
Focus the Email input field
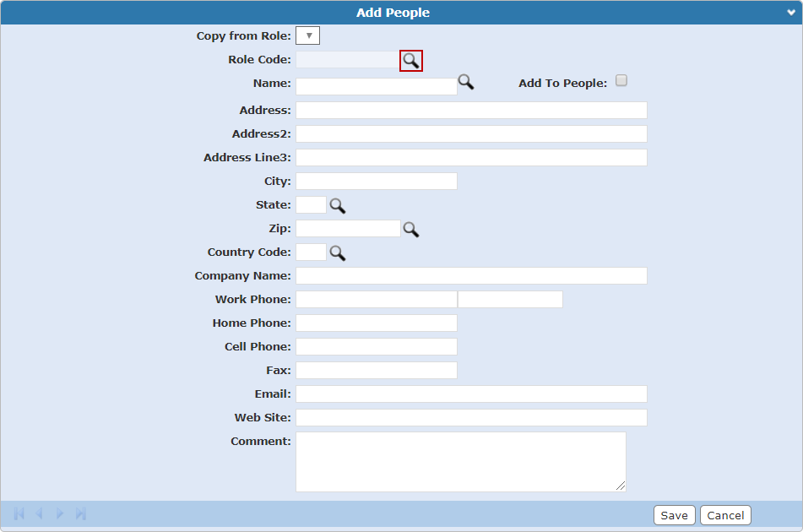coord(471,394)
